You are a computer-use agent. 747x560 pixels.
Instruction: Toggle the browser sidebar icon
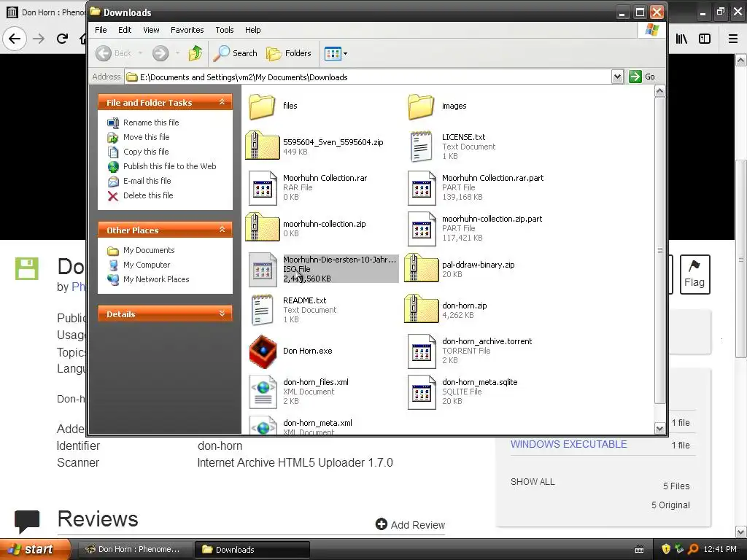pyautogui.click(x=705, y=39)
